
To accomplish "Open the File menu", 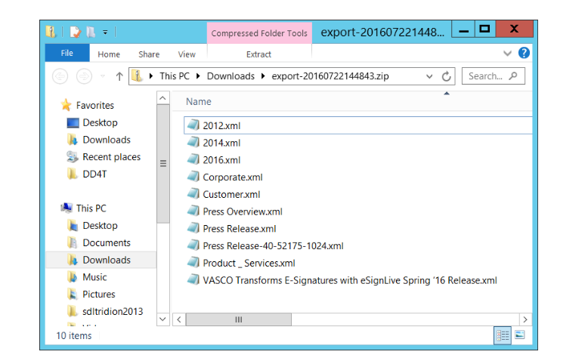I will click(67, 54).
